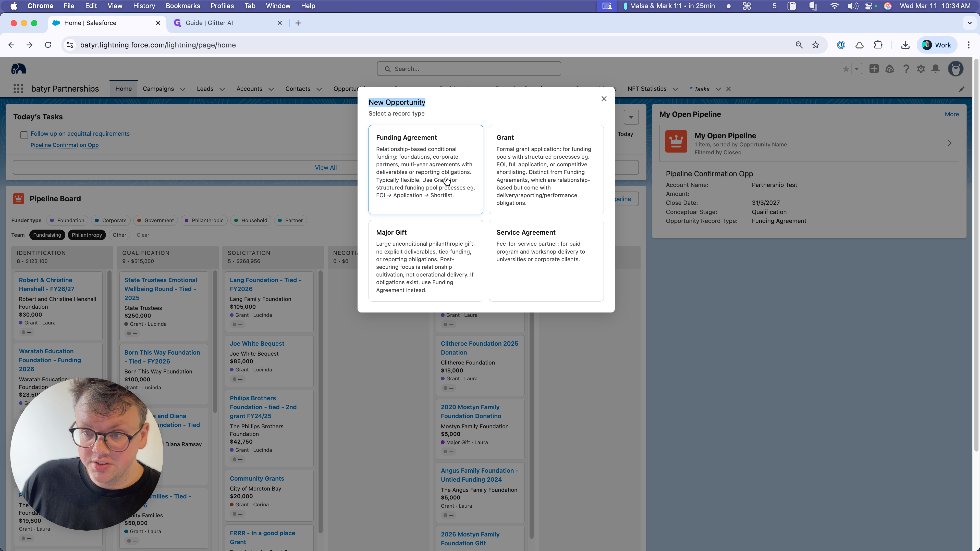Open Chrome zoom magnifier icon

(x=799, y=45)
